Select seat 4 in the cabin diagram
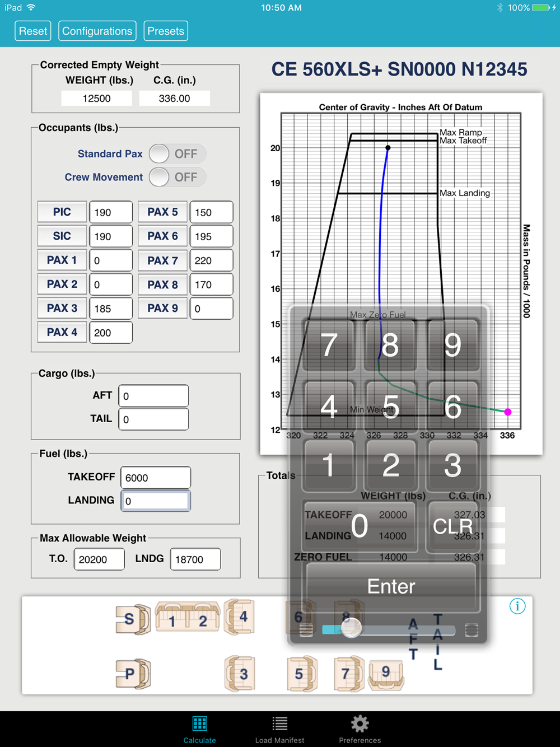 pos(240,617)
